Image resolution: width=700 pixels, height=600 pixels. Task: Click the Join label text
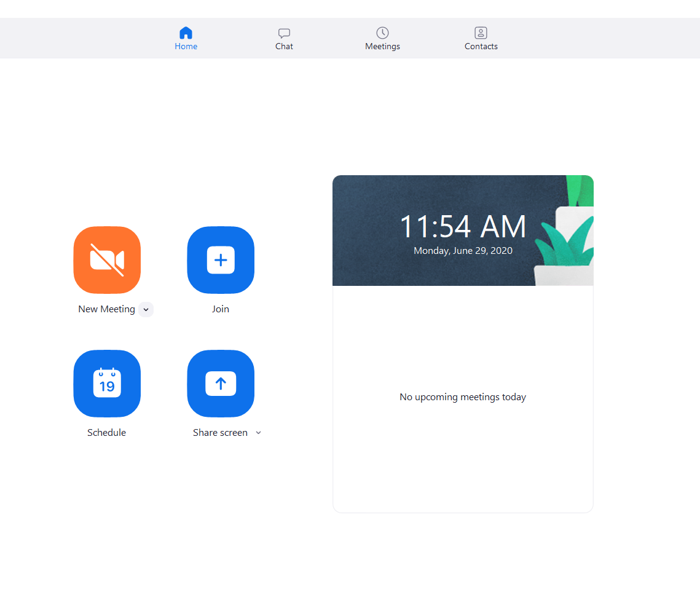[x=221, y=309]
